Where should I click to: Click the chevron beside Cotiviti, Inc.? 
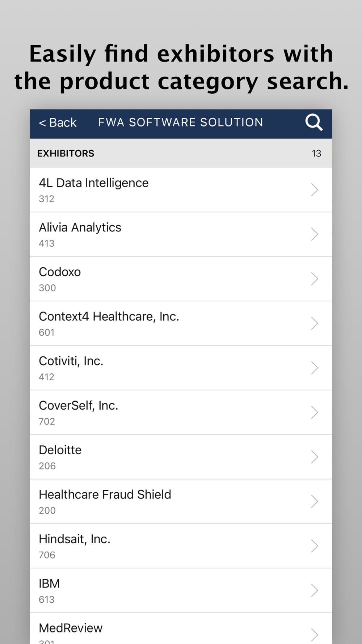(x=314, y=368)
